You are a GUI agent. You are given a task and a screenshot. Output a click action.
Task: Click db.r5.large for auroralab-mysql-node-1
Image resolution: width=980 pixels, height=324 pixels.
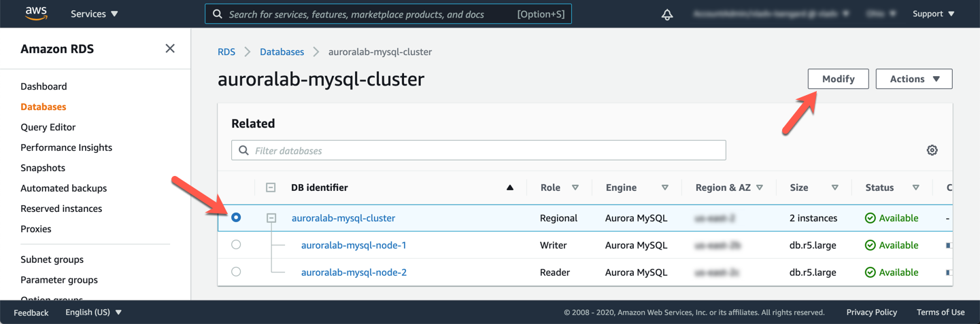pos(813,245)
